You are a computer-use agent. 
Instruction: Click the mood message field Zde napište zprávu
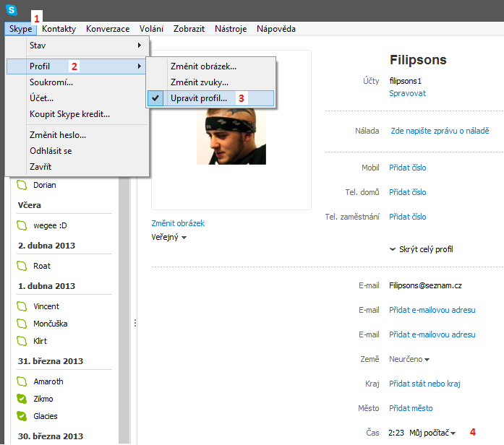coord(440,131)
